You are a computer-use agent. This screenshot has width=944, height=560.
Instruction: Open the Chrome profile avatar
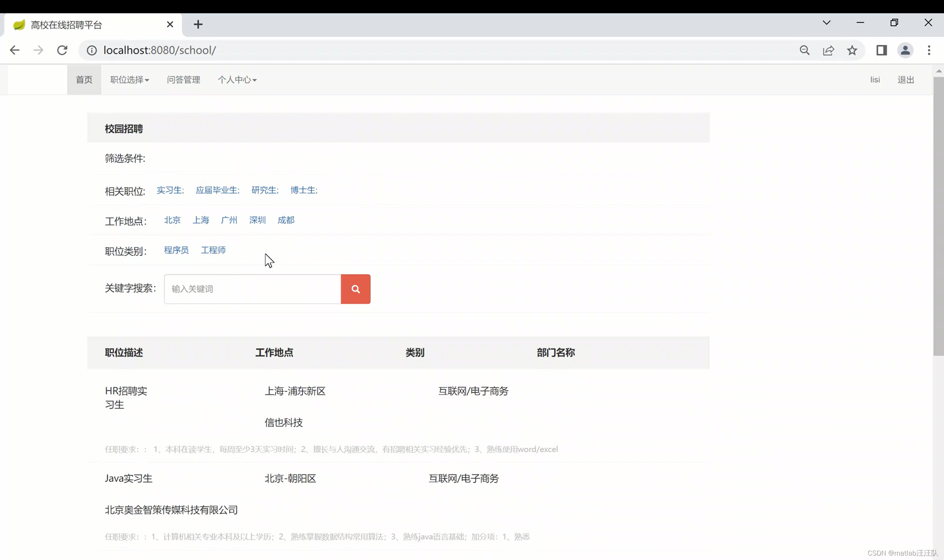[x=905, y=50]
